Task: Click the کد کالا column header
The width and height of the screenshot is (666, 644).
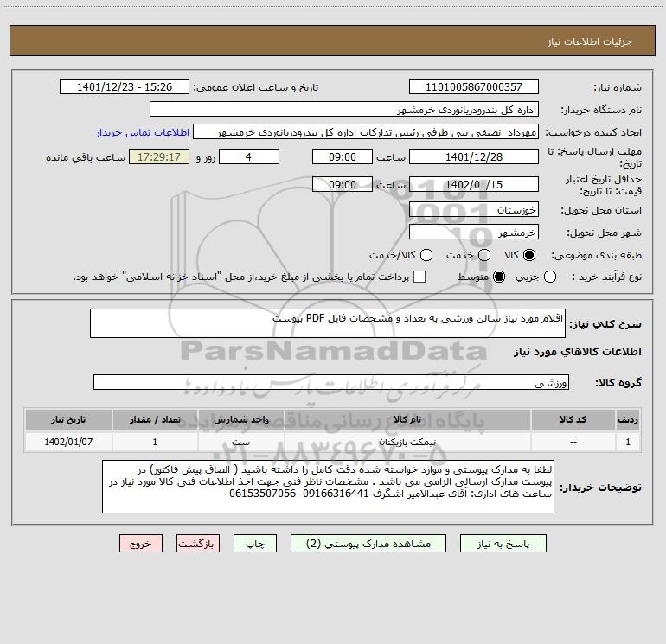Action: 573,419
